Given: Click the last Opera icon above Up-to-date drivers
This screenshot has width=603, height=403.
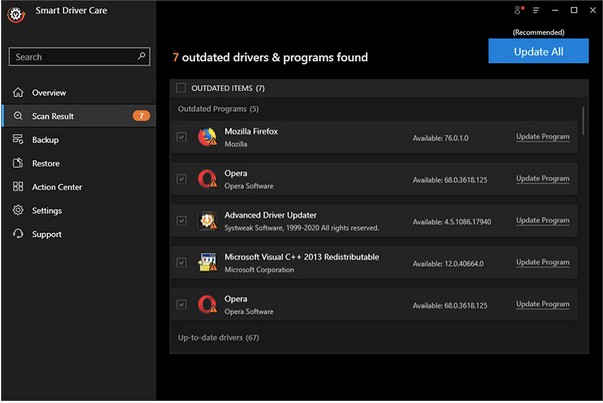Looking at the screenshot, I should point(207,305).
